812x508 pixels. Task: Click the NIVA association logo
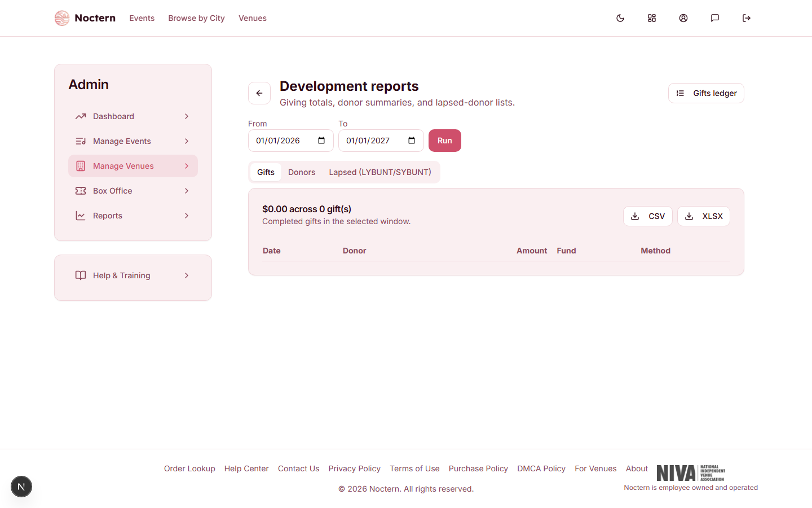[691, 473]
